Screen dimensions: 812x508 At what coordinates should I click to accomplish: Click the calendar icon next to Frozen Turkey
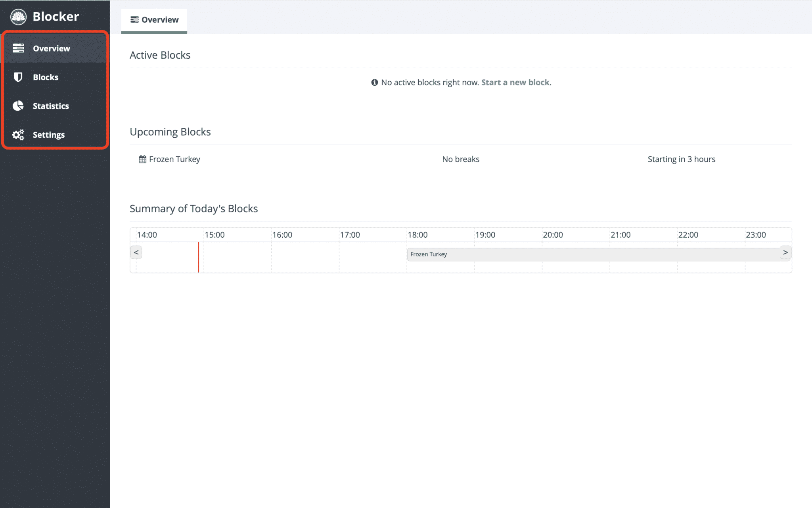[x=143, y=160]
